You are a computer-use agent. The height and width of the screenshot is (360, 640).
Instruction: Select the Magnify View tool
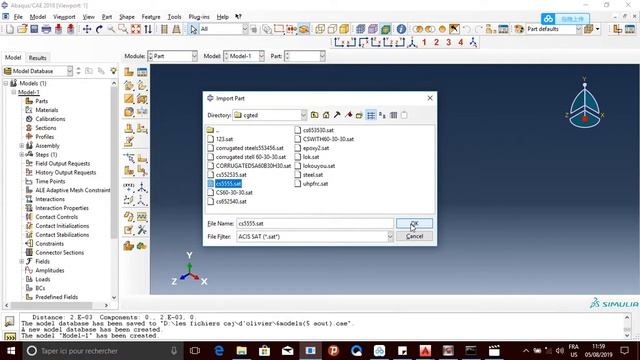(x=111, y=29)
